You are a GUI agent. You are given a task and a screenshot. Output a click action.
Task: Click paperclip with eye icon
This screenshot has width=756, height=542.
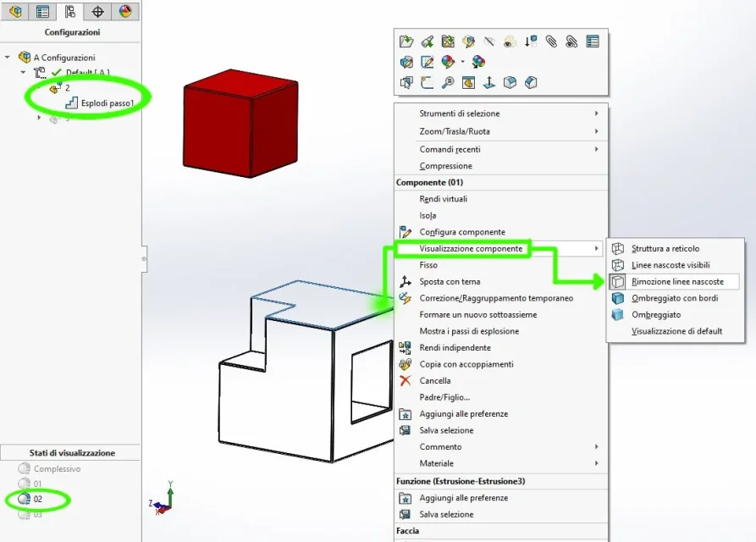click(571, 41)
